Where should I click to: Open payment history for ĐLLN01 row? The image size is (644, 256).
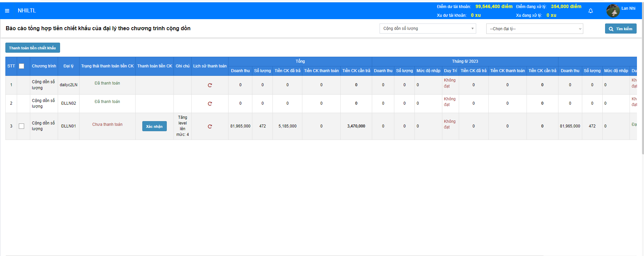(x=210, y=126)
